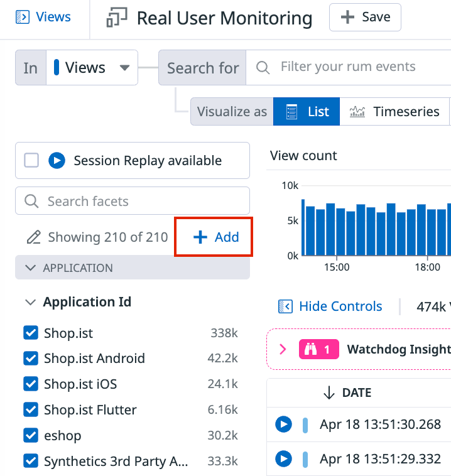Image resolution: width=451 pixels, height=476 pixels.
Task: Switch visualization to Timeseries
Action: (394, 112)
